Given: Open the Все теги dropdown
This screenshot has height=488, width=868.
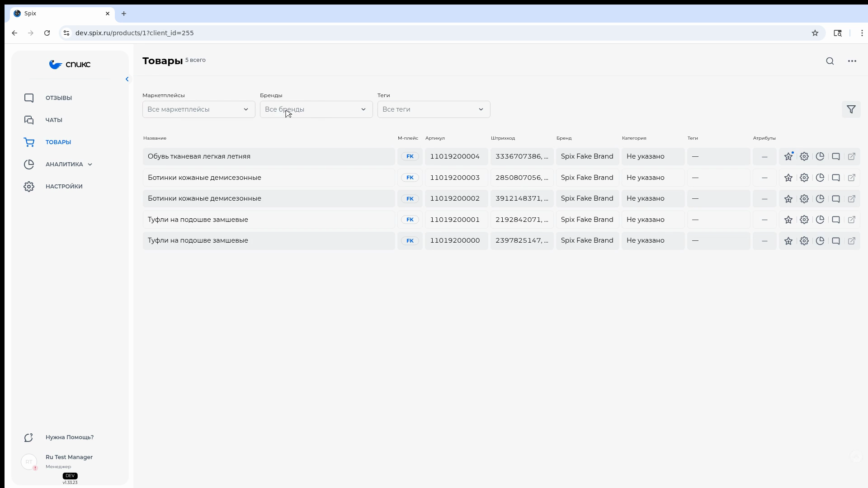Looking at the screenshot, I should tap(434, 109).
